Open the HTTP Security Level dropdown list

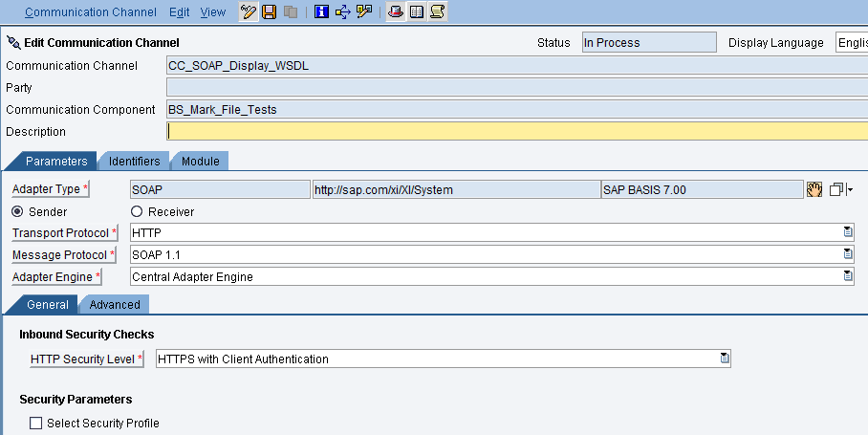(x=724, y=359)
